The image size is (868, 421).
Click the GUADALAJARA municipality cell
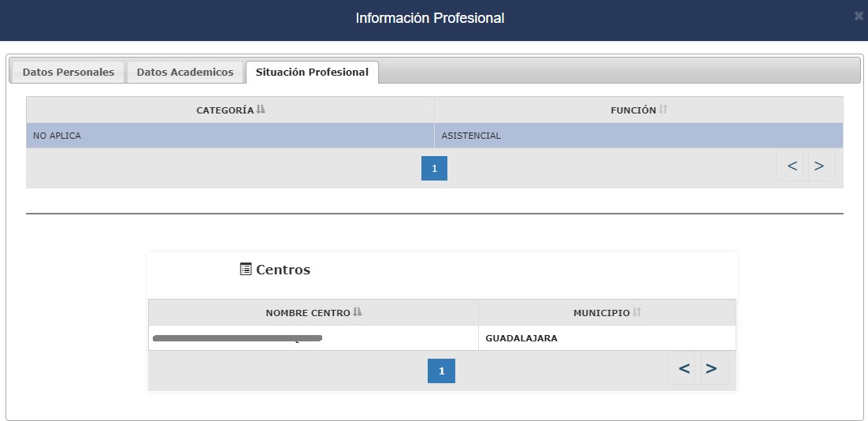point(606,338)
